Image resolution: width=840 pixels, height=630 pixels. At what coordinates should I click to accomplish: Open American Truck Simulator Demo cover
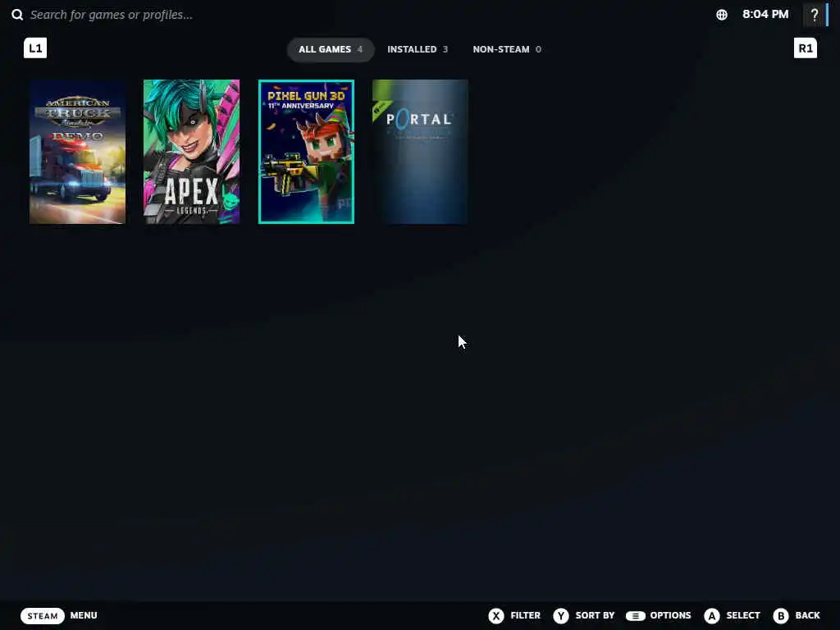coord(78,152)
